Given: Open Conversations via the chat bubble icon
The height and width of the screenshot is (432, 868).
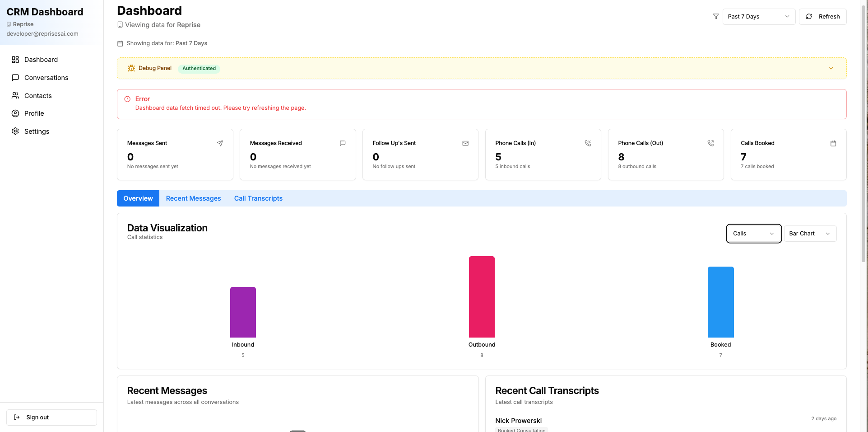Looking at the screenshot, I should pyautogui.click(x=15, y=77).
